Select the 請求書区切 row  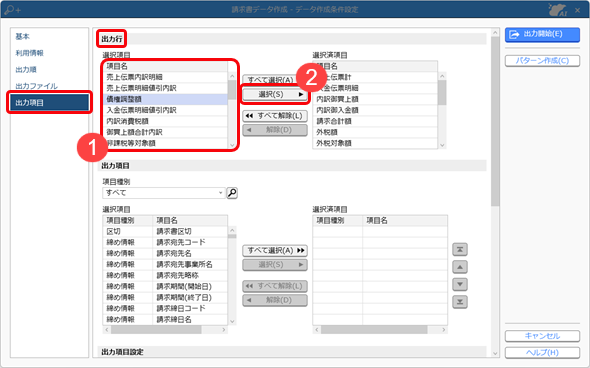[x=165, y=231]
